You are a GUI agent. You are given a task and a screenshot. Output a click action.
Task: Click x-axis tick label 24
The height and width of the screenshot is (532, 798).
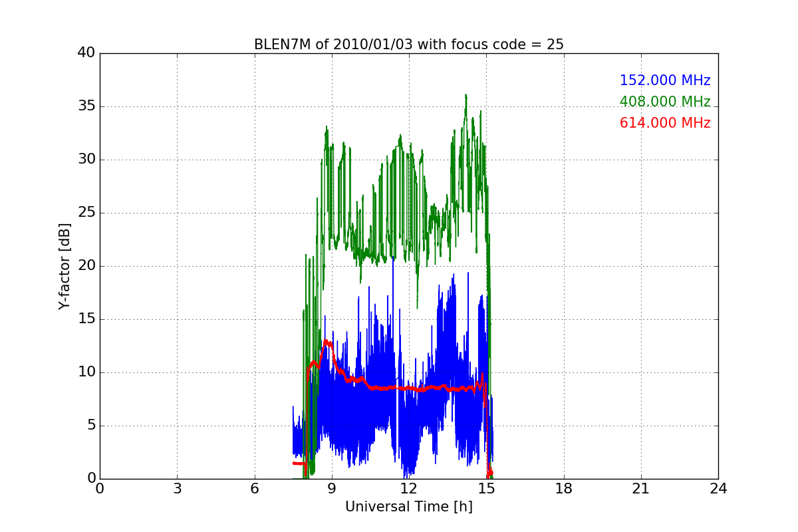point(718,489)
